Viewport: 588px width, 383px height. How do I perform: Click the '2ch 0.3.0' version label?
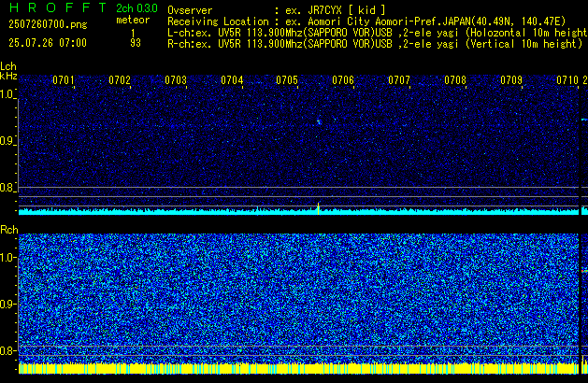pos(136,8)
